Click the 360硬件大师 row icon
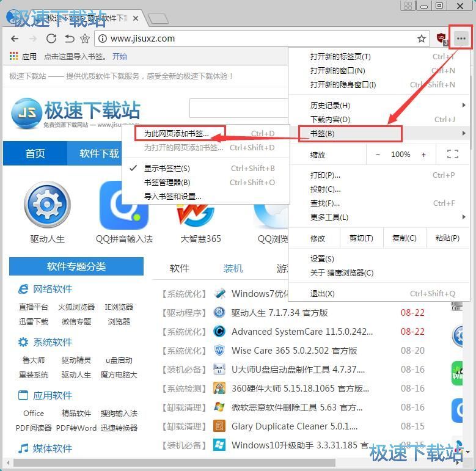 tap(219, 388)
